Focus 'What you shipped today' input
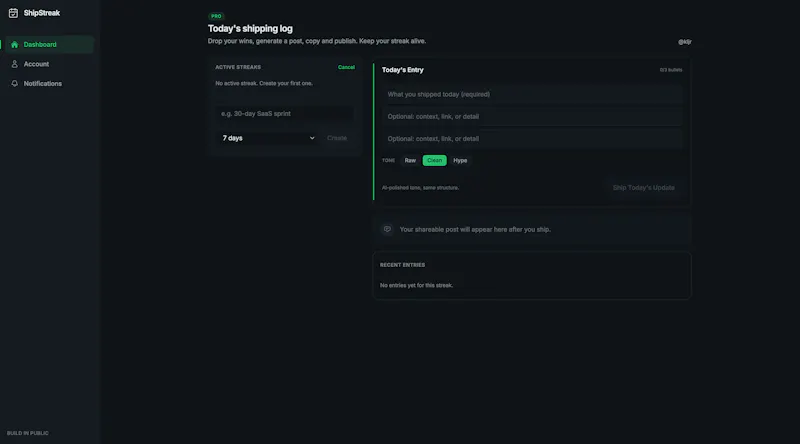Viewport: 800px width, 444px height. pyautogui.click(x=532, y=94)
